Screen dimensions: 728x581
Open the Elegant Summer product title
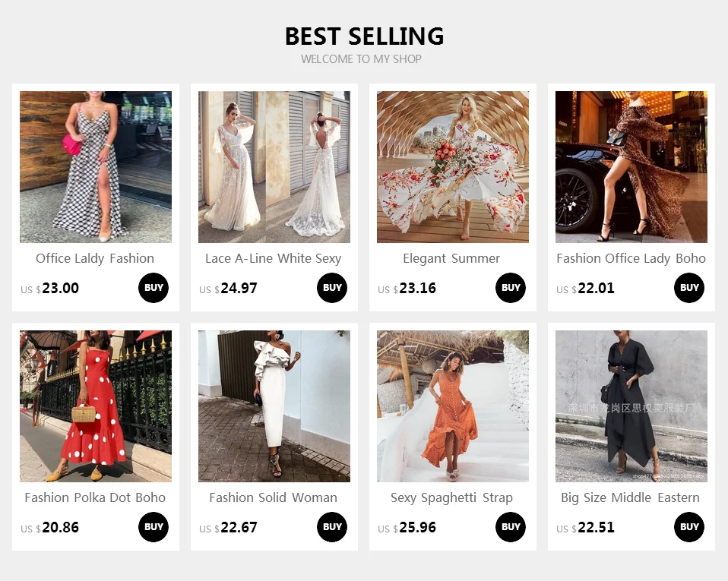coord(451,258)
